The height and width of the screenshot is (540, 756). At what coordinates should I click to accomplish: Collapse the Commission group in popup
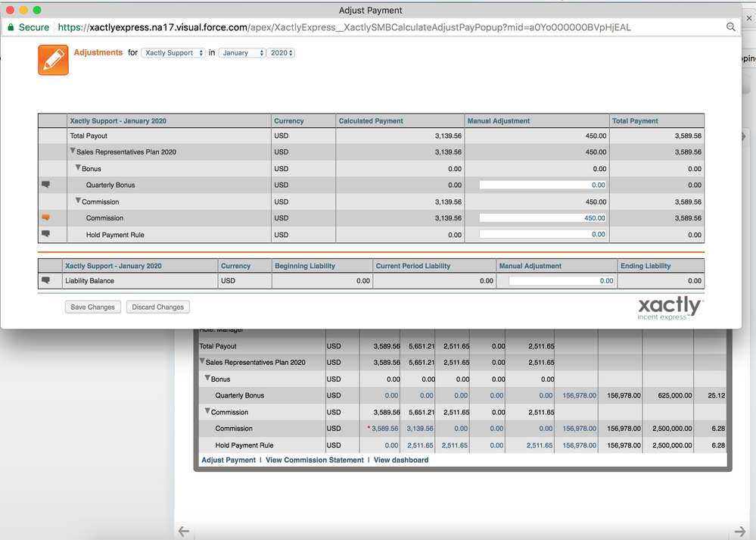coord(78,201)
